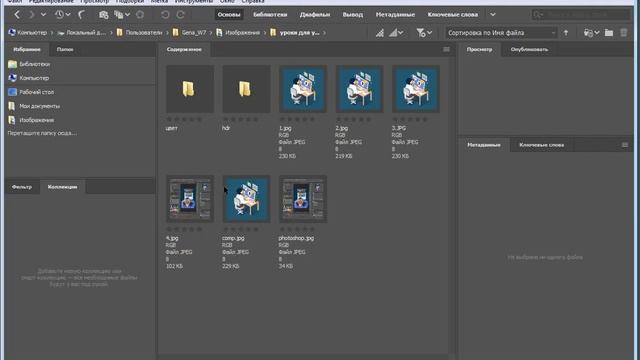
Task: Open the filter by rating funnel dropdown
Action: tap(424, 33)
